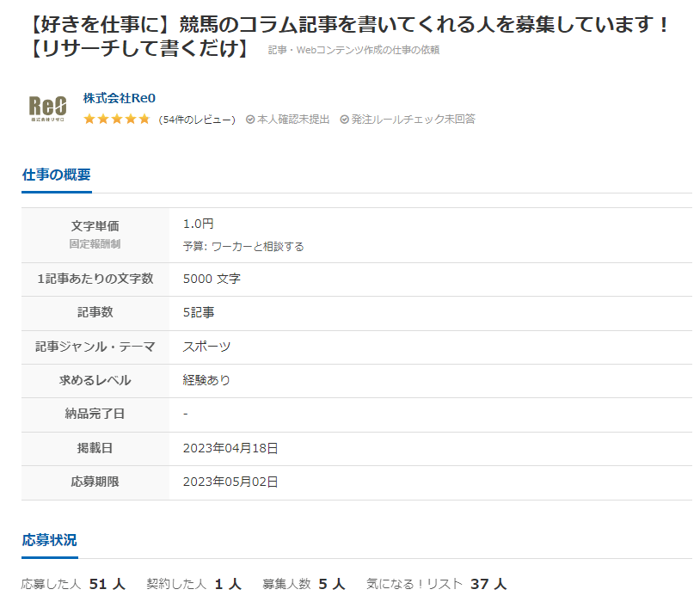This screenshot has height=608, width=700.
Task: Click the check icon beside 発注ルールチェック未回答
Action: click(x=344, y=120)
